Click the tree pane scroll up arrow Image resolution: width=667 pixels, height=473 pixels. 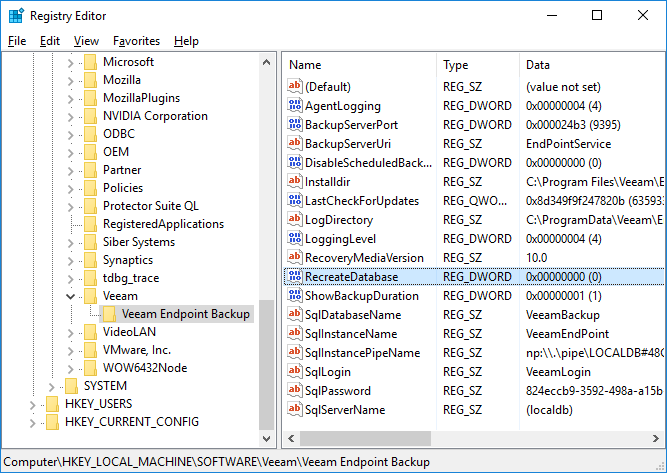267,62
